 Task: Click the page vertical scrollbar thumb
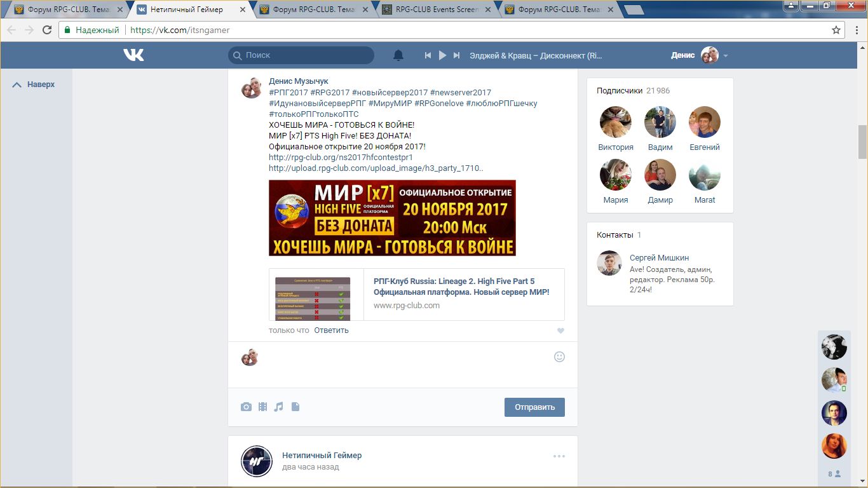862,142
